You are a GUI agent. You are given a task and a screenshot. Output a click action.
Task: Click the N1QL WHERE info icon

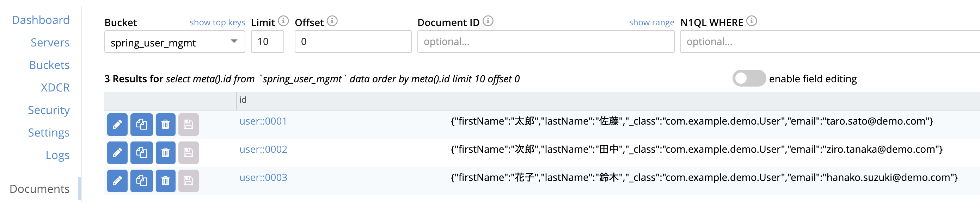point(751,21)
